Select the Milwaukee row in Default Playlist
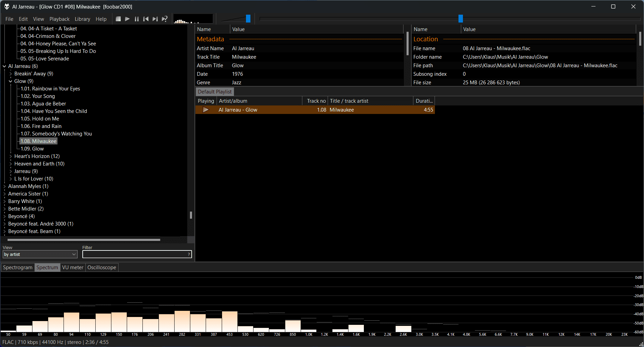 pos(315,110)
